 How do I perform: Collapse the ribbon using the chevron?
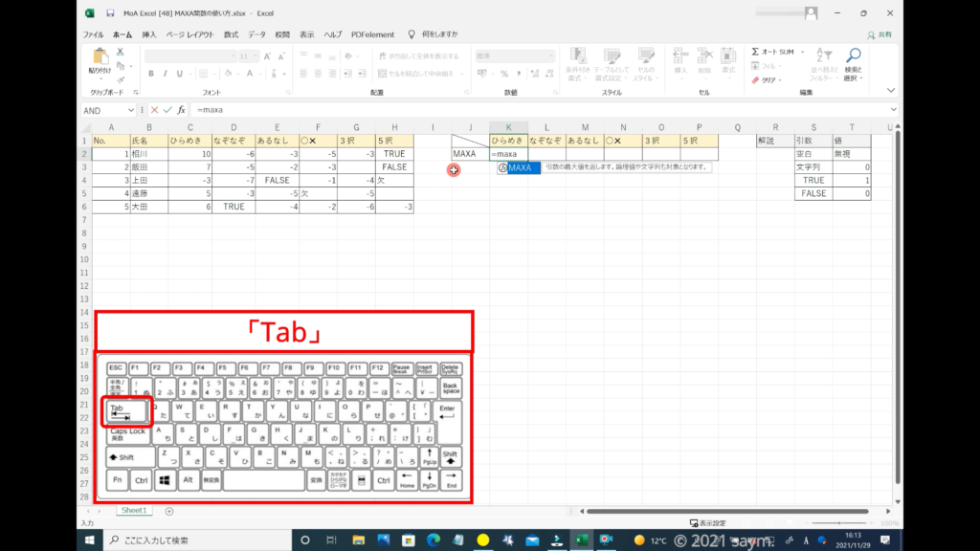(892, 93)
